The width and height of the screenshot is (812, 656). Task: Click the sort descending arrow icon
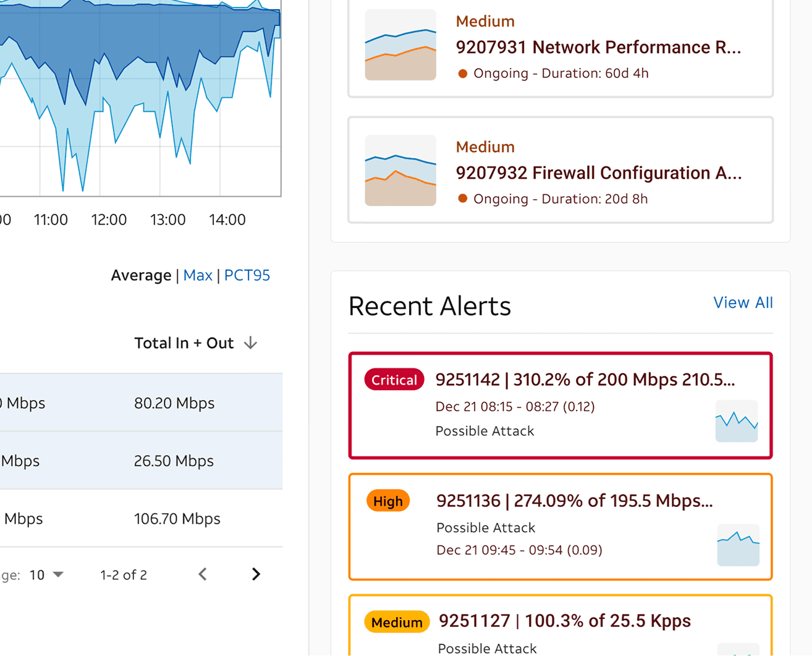click(x=250, y=343)
